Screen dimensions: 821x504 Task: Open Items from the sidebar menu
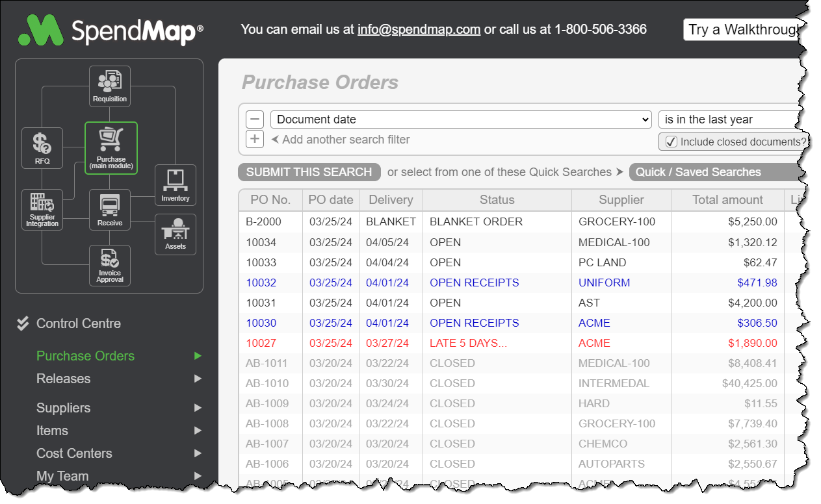click(x=52, y=431)
